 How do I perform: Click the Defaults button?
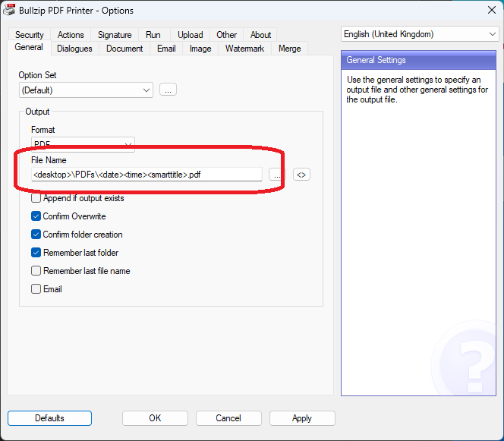49,418
